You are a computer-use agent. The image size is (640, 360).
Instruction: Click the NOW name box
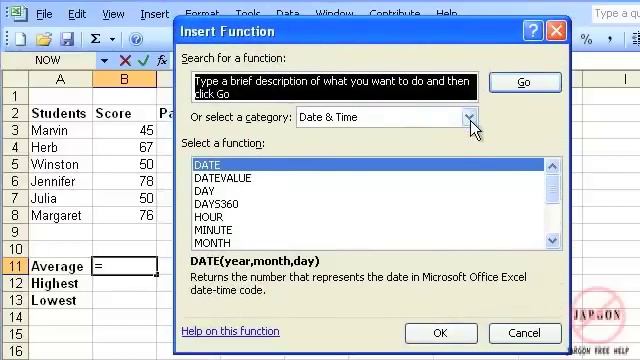click(49, 61)
